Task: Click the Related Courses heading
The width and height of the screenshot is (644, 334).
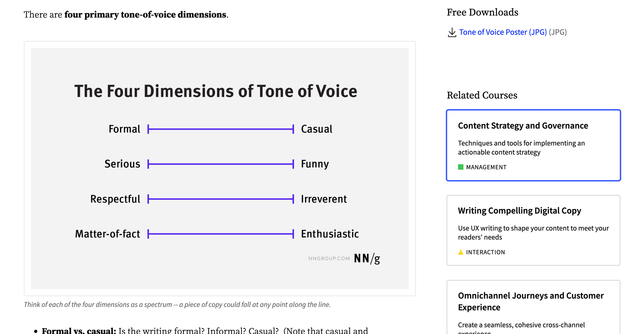Action: pyautogui.click(x=482, y=95)
